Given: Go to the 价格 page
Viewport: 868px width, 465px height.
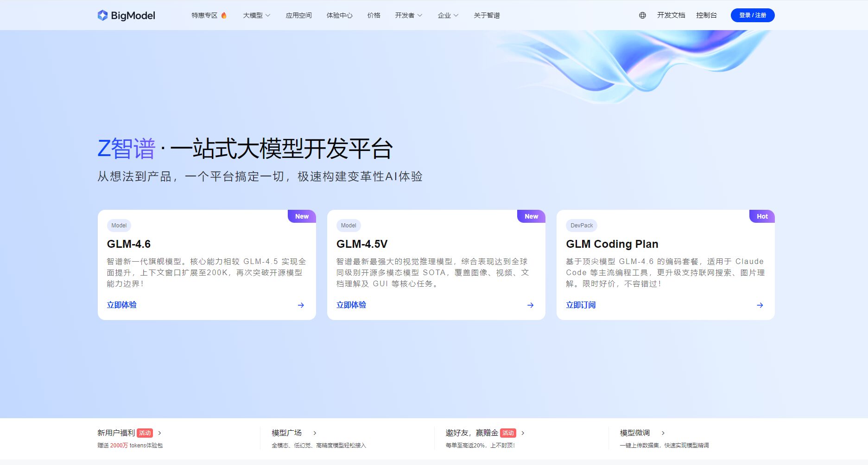Looking at the screenshot, I should pyautogui.click(x=374, y=15).
